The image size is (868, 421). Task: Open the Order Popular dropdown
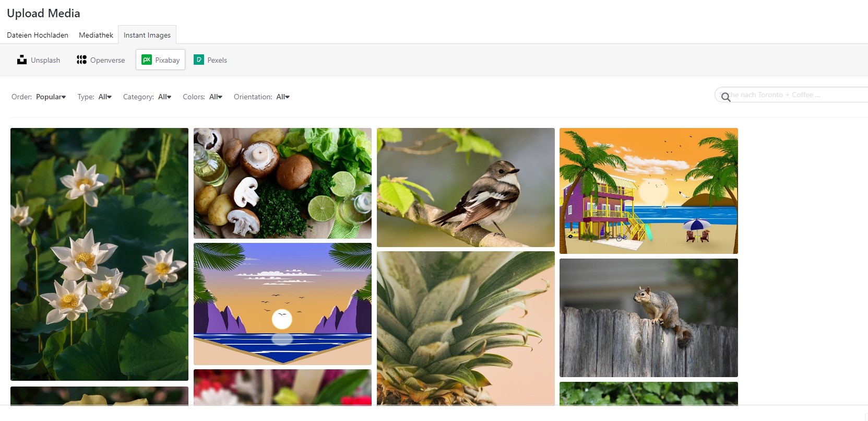51,97
